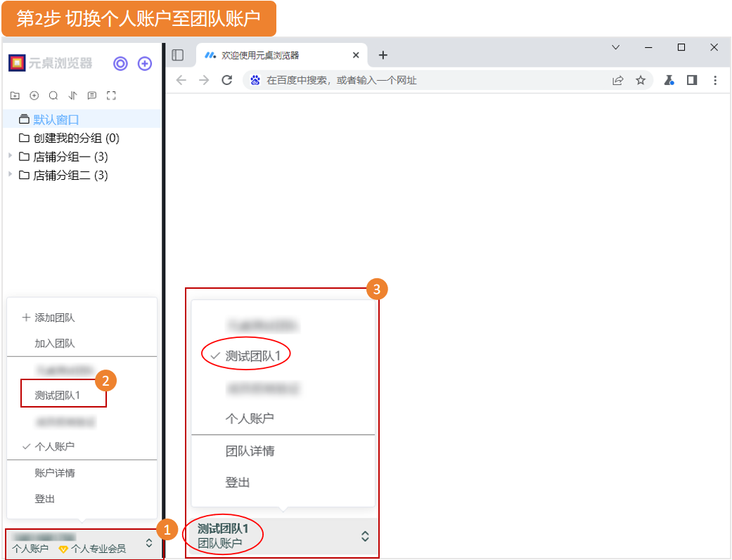Open a new tab with plus button
Image resolution: width=732 pixels, height=560 pixels.
[x=383, y=55]
